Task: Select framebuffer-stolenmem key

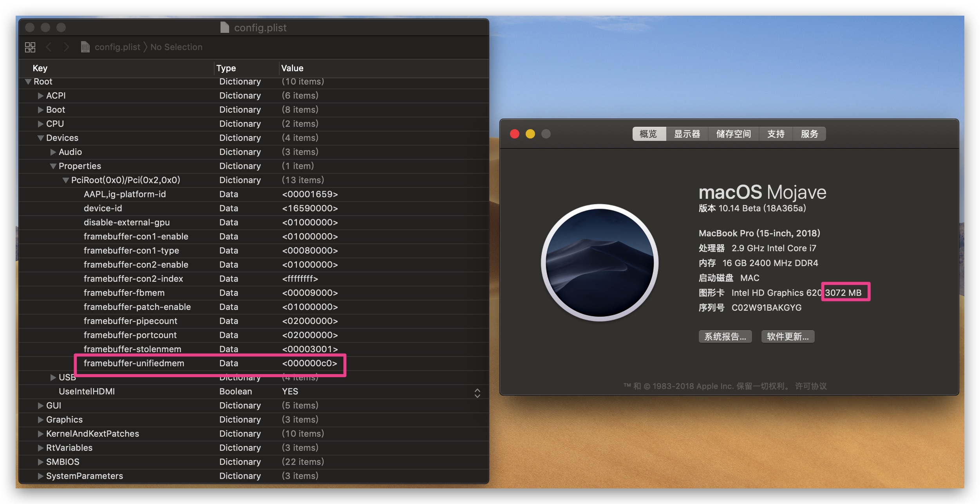Action: [132, 349]
